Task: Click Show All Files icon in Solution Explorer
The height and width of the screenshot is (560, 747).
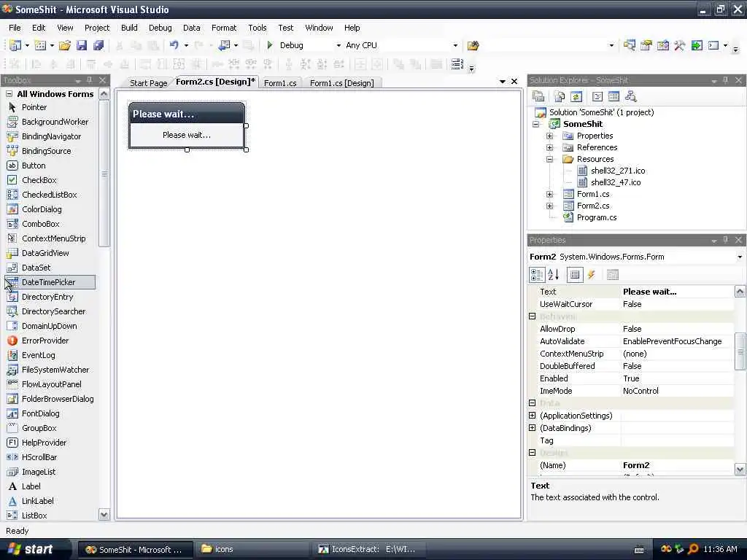Action: (x=560, y=97)
